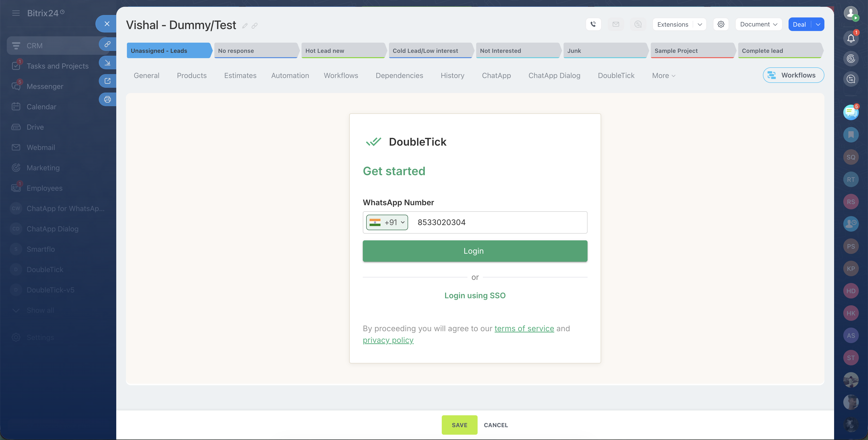Open the Products tab
This screenshot has height=440, width=868.
click(191, 76)
